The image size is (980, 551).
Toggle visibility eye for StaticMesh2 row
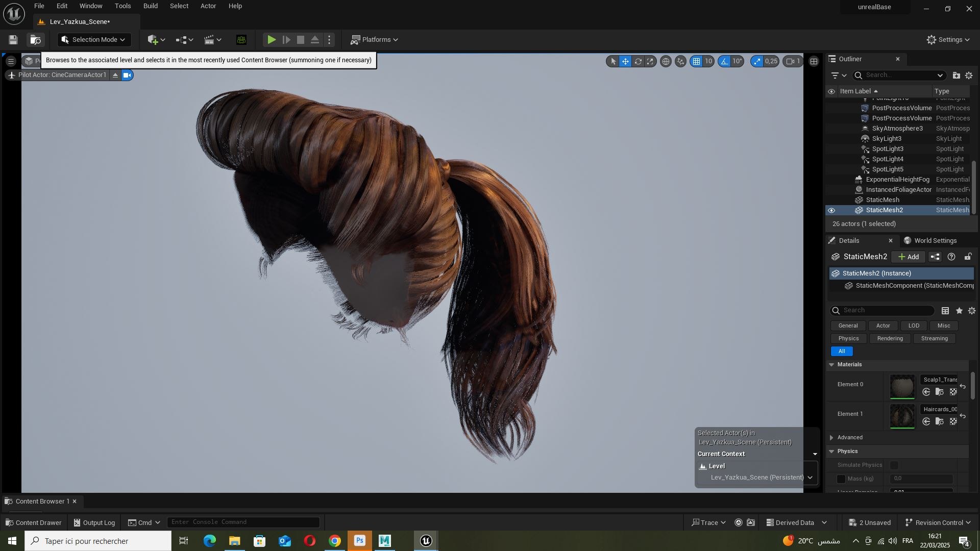tap(831, 210)
